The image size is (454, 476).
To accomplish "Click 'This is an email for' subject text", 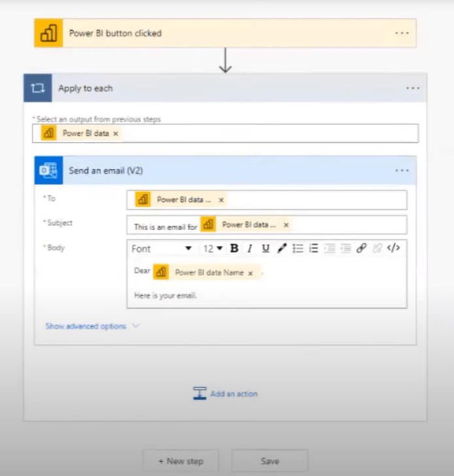I will [165, 227].
